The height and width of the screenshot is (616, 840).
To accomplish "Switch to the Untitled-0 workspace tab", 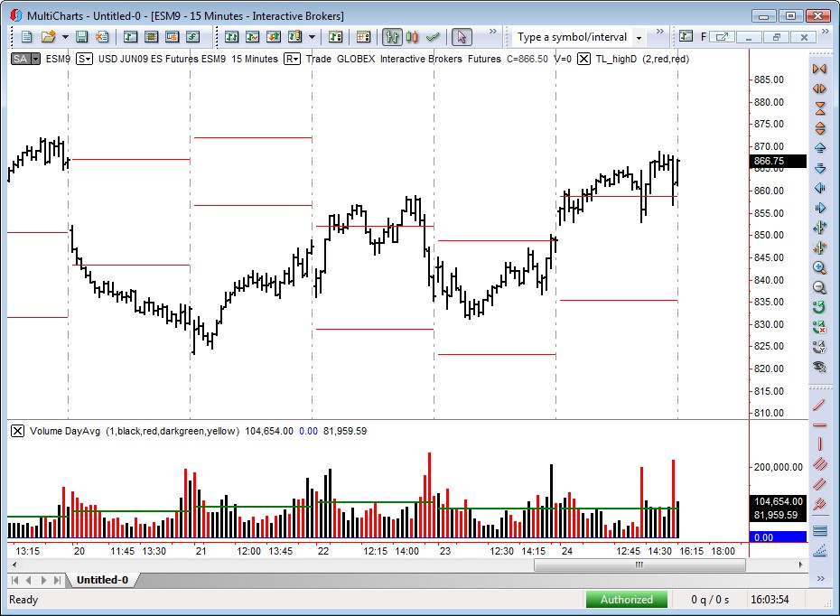I will click(102, 580).
